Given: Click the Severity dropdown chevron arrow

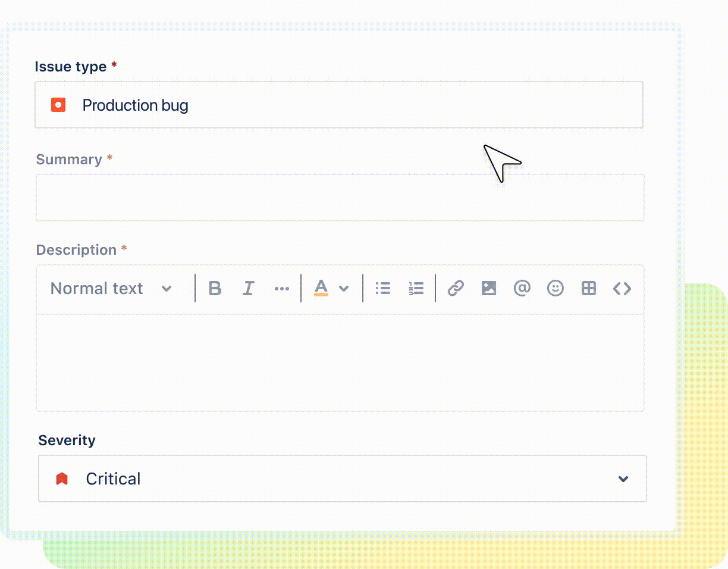Looking at the screenshot, I should point(623,479).
